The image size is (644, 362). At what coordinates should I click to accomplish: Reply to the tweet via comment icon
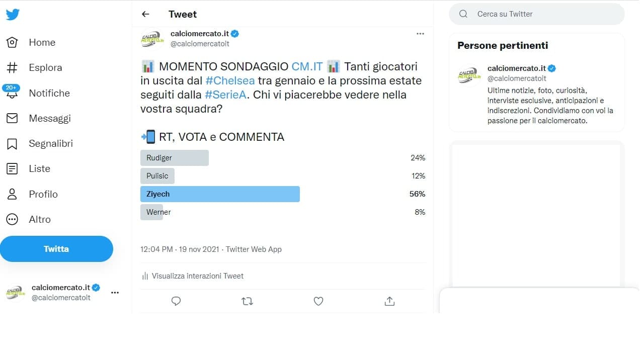pos(176,301)
